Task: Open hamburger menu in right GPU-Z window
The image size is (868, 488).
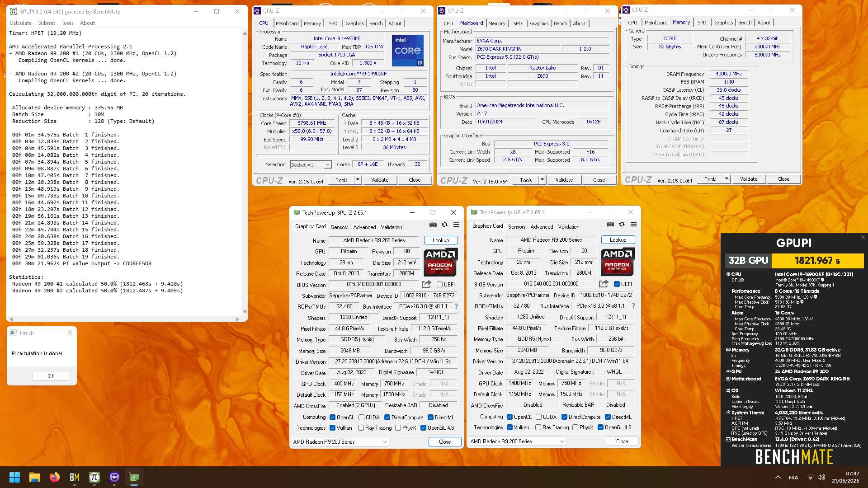Action: (x=633, y=224)
